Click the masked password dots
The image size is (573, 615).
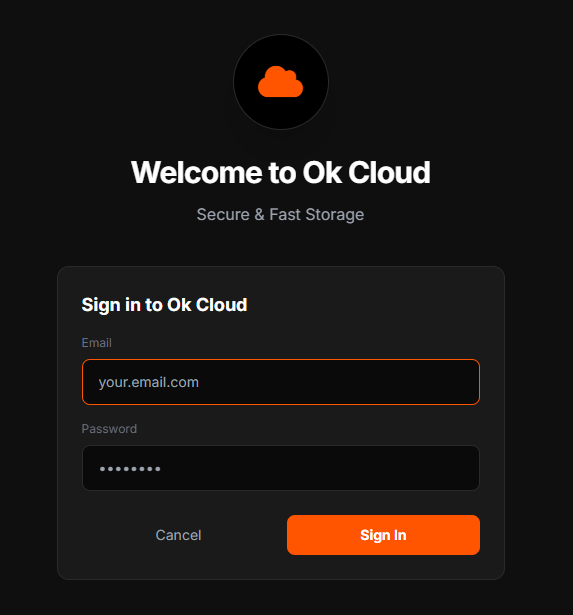pyautogui.click(x=130, y=469)
